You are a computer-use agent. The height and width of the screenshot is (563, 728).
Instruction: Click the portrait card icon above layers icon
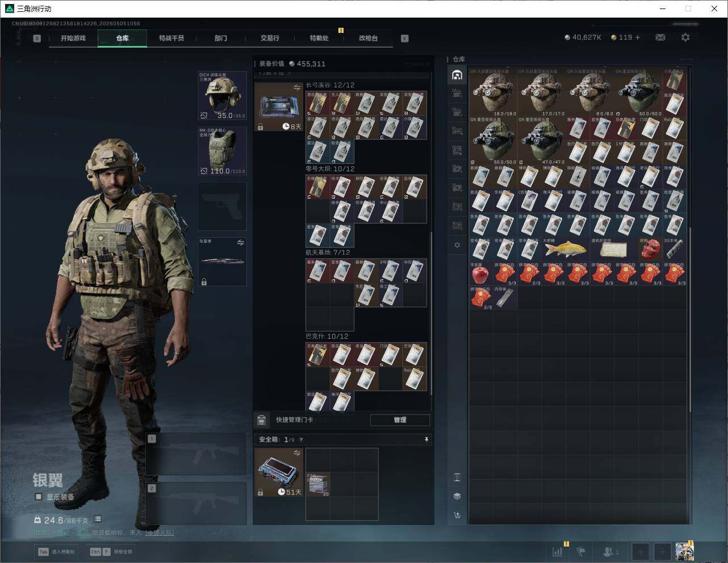click(457, 477)
